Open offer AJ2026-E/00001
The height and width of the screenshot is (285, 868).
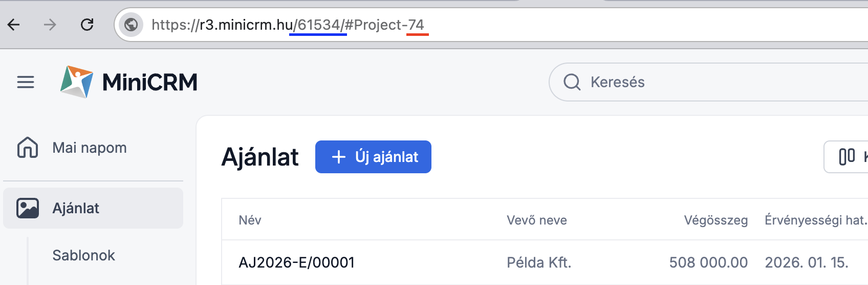[x=296, y=262]
